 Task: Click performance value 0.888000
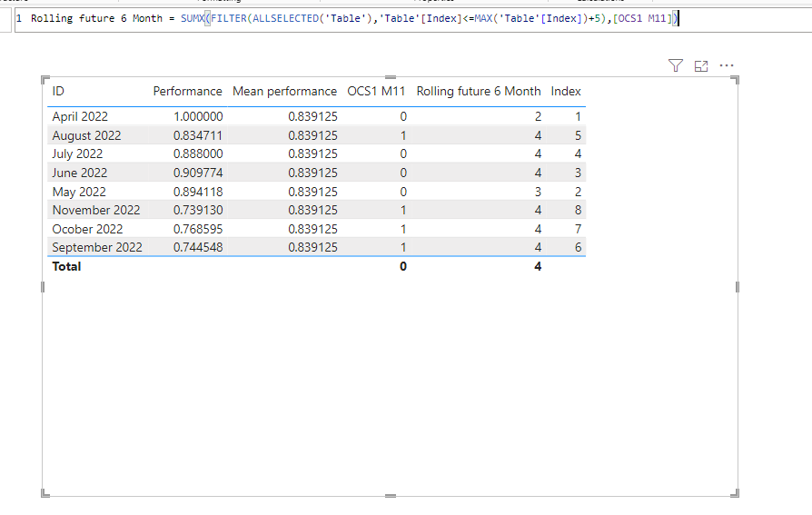[198, 154]
